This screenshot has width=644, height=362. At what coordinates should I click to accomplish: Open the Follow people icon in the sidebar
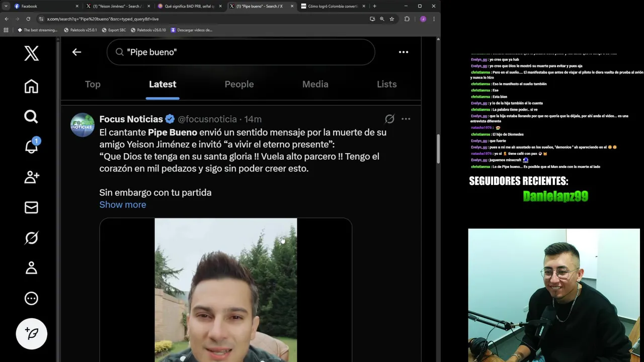tap(31, 177)
